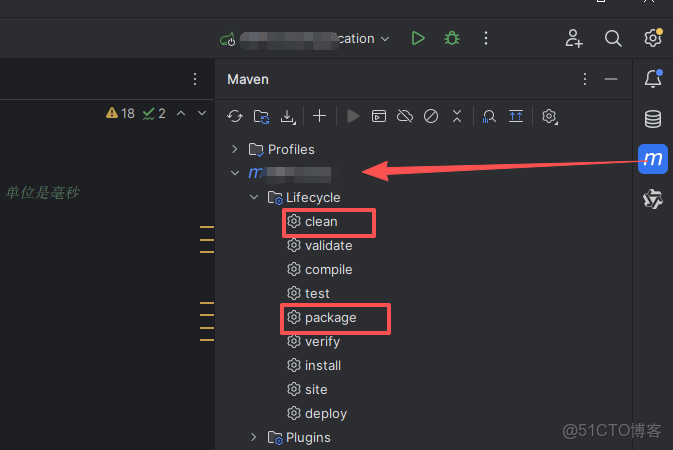
Task: Expand the Plugins node
Action: point(254,437)
